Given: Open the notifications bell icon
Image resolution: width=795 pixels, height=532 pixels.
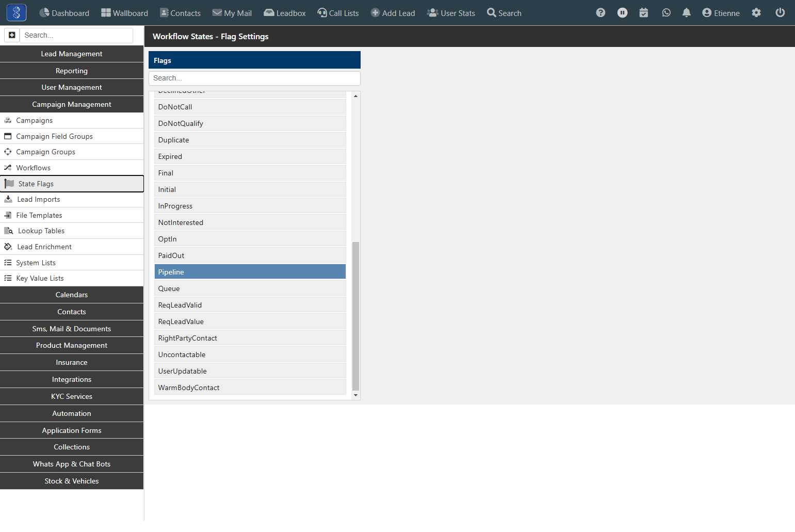Looking at the screenshot, I should coord(687,13).
